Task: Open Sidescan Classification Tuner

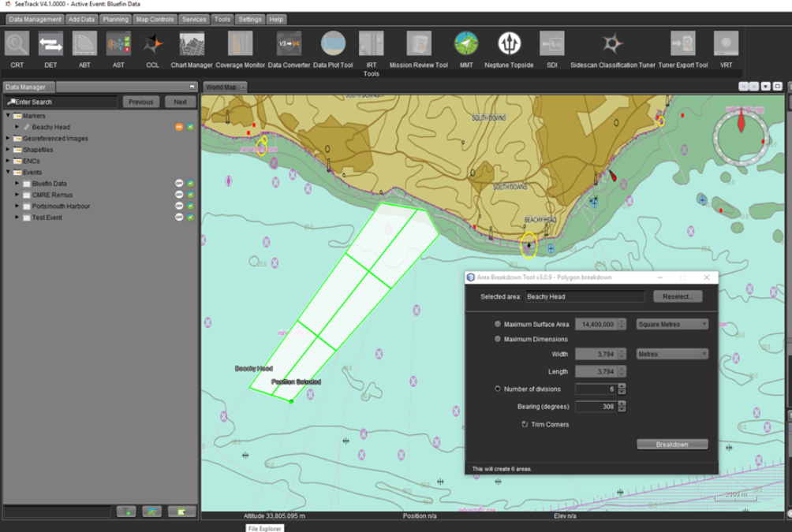Action: click(x=613, y=43)
